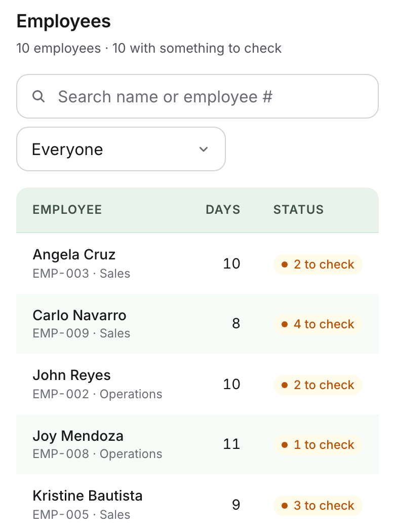This screenshot has width=395, height=532.
Task: Click the 4 to check status badge
Action: pos(318,324)
